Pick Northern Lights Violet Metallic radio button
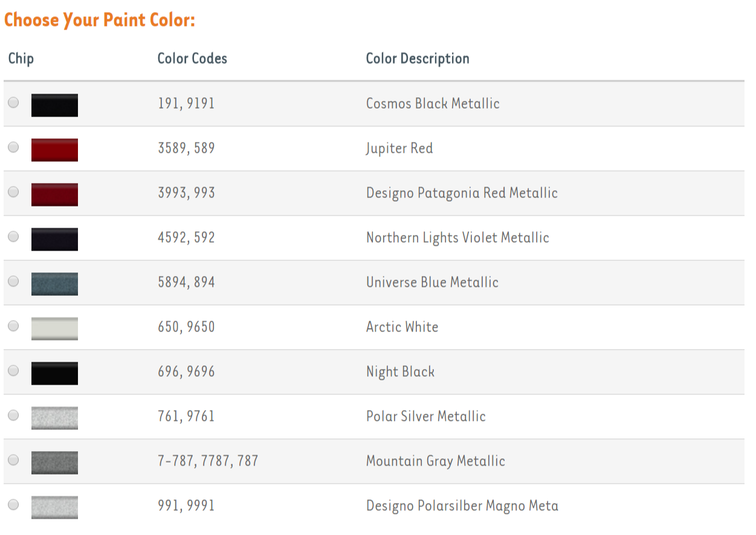This screenshot has height=535, width=756. (13, 237)
